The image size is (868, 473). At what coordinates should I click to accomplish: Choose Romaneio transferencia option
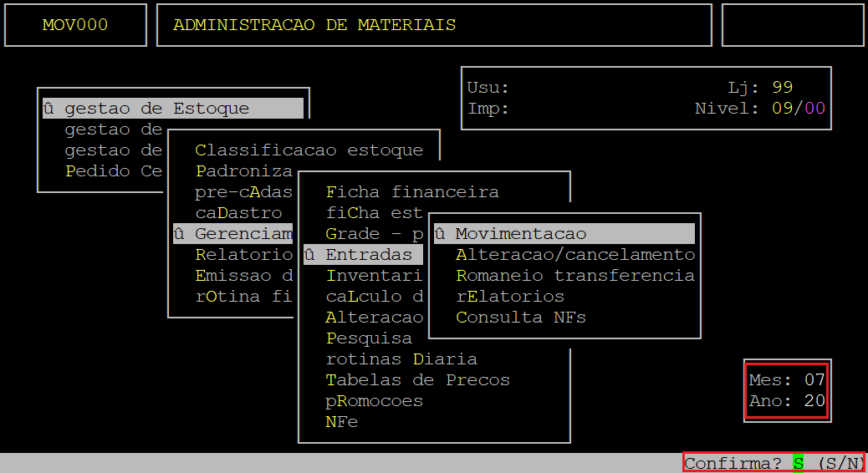point(574,276)
